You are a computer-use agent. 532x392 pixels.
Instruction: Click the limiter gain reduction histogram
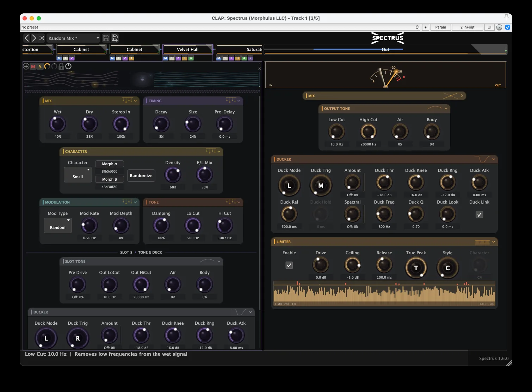pyautogui.click(x=384, y=293)
